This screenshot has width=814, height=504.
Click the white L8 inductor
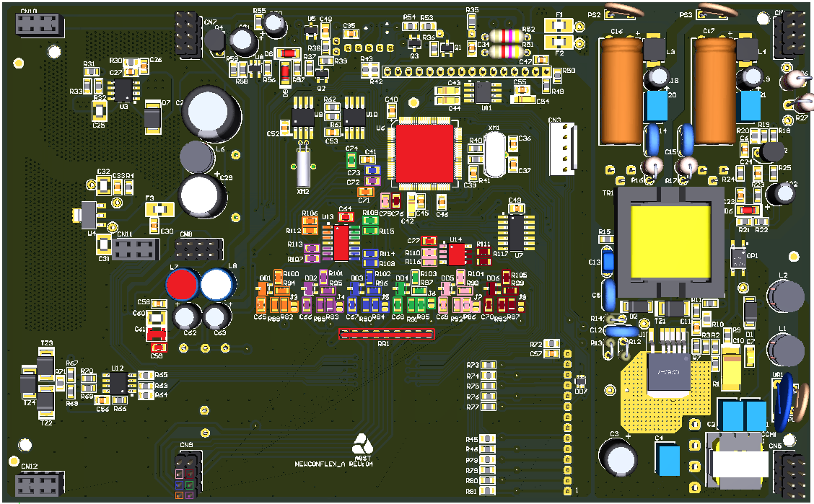(217, 285)
